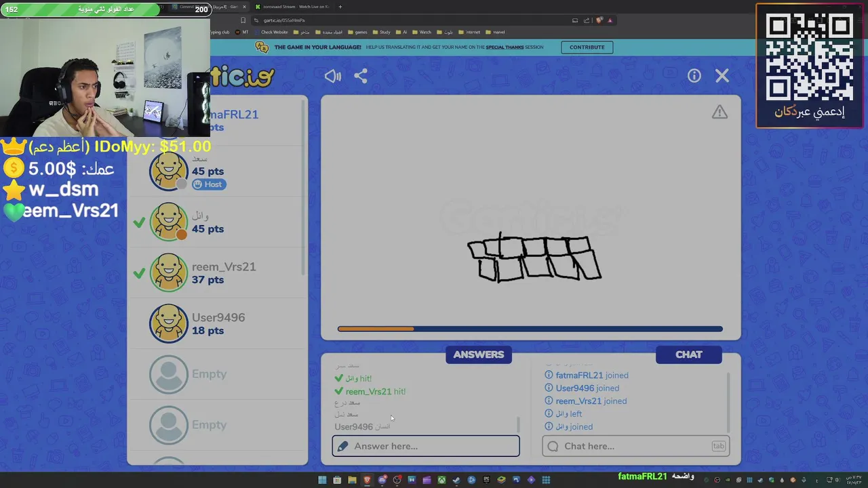
Task: Open Brave browser from the taskbar
Action: [x=367, y=480]
